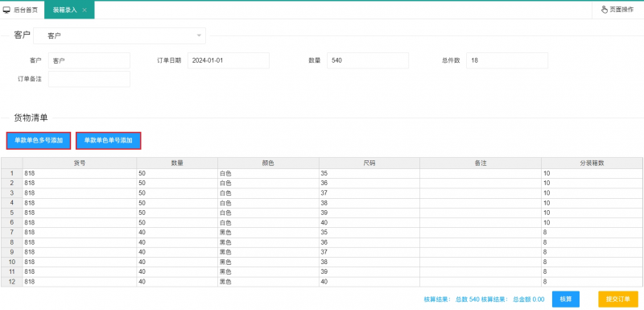The image size is (644, 310).
Task: Click the 单款单色多号添加 button
Action: point(39,140)
